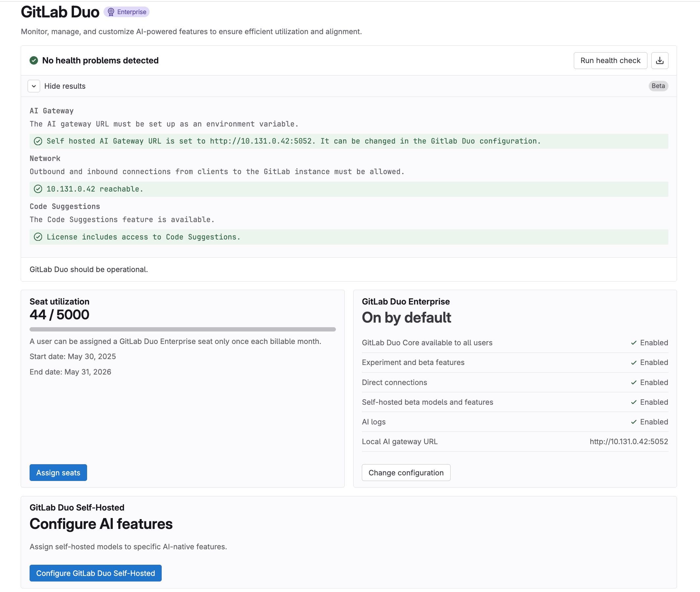Click 'Experiment and beta features' row label
Image resolution: width=700 pixels, height=592 pixels.
(413, 362)
